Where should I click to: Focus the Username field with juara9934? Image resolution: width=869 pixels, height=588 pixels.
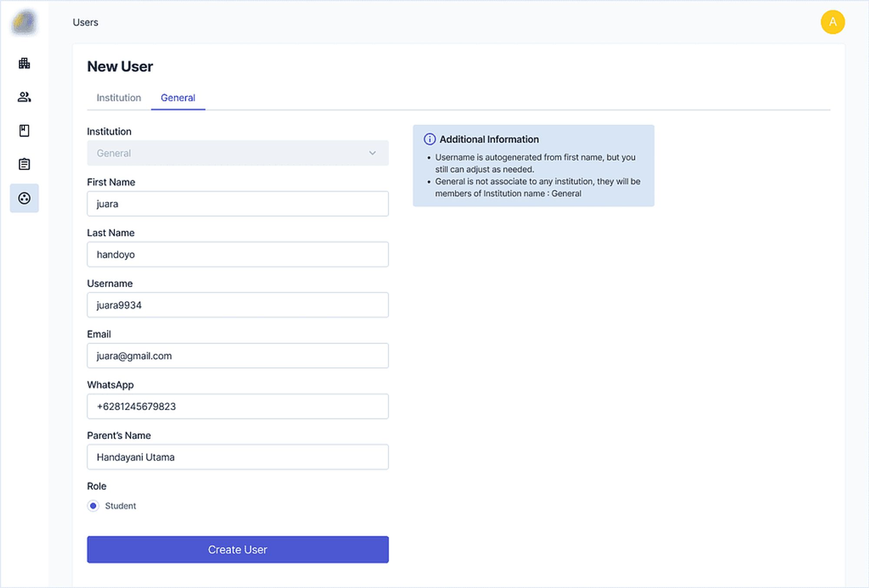pos(238,305)
